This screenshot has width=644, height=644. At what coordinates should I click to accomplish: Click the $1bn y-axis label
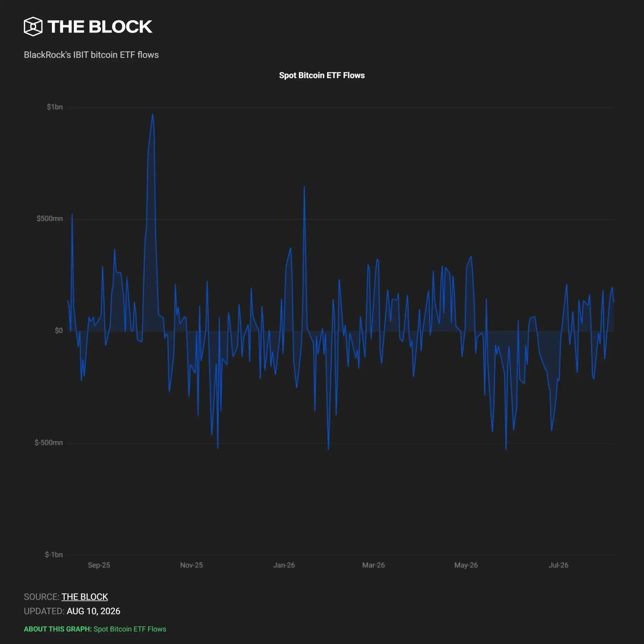pos(55,107)
